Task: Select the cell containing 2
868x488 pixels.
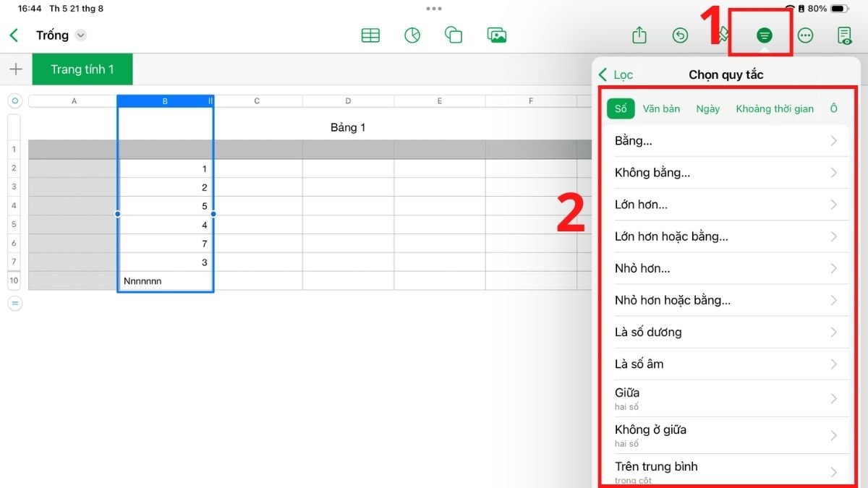Action: (x=166, y=187)
